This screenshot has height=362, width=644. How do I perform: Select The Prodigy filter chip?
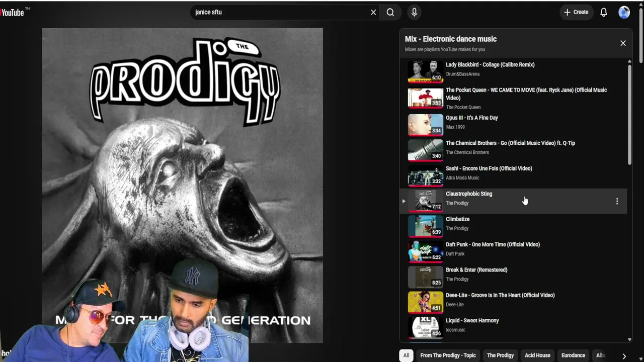pos(500,355)
